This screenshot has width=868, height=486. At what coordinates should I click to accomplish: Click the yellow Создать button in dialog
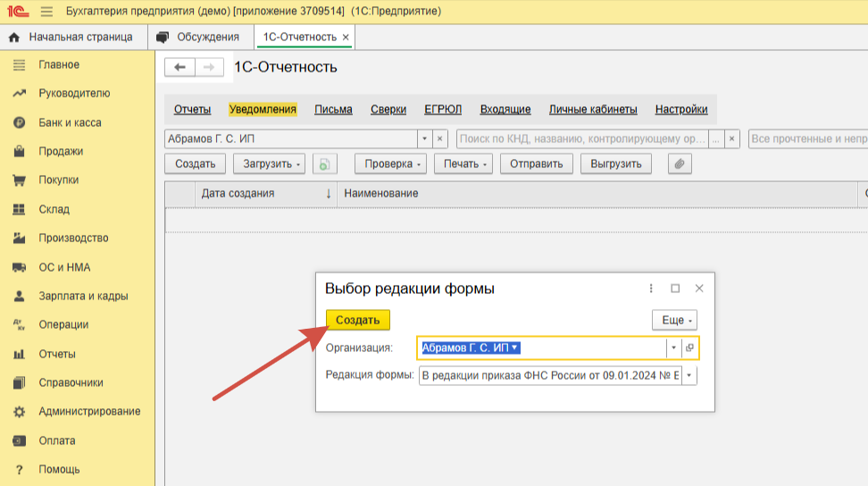[x=357, y=321]
